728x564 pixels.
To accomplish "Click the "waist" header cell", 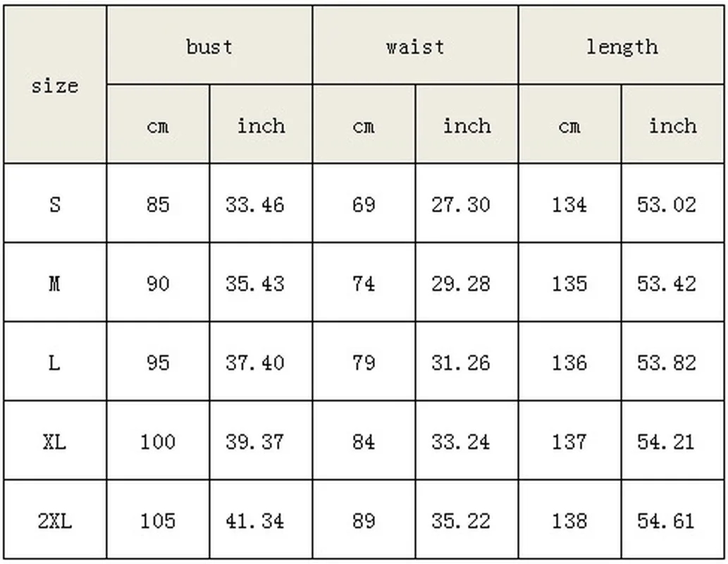I will click(415, 47).
